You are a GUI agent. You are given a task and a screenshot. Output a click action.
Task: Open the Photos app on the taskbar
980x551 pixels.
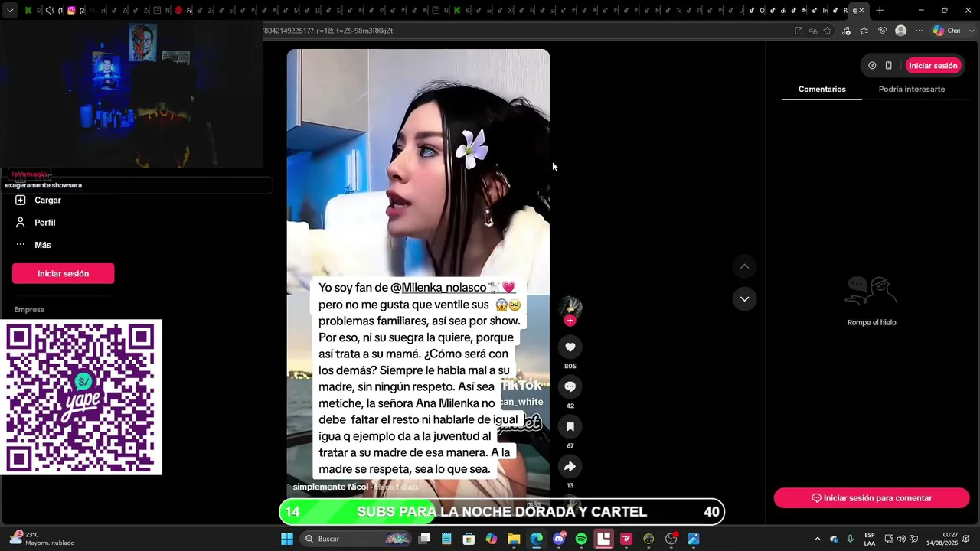pyautogui.click(x=694, y=539)
